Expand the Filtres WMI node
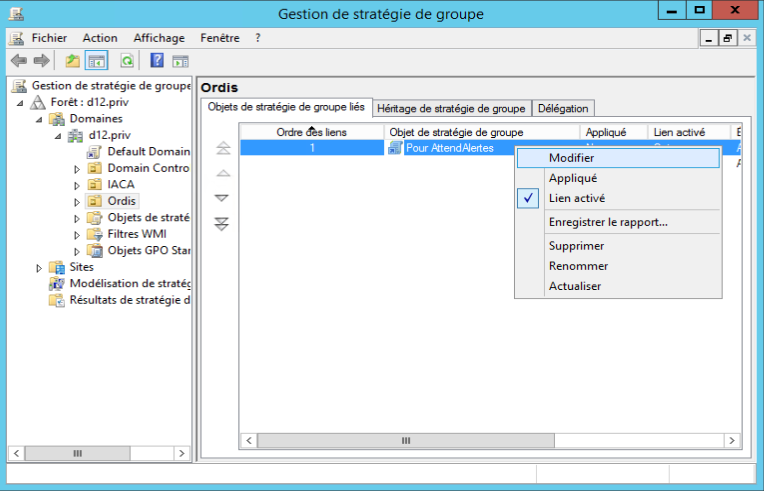Viewport: 764px width, 491px height. pos(77,234)
